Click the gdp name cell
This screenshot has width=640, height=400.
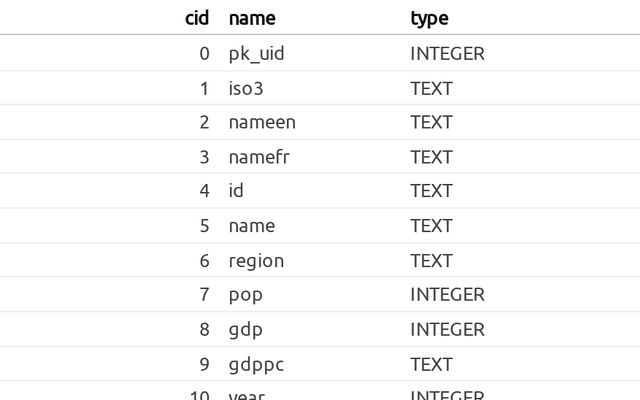[245, 329]
